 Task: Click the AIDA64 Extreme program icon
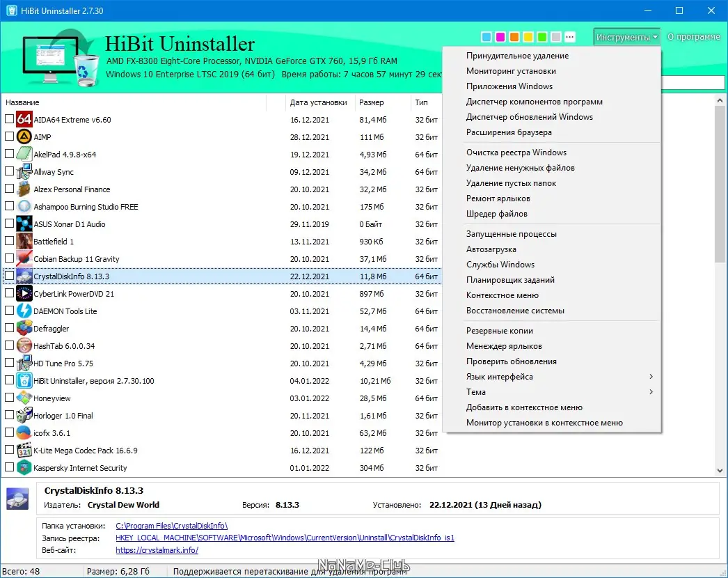[24, 119]
